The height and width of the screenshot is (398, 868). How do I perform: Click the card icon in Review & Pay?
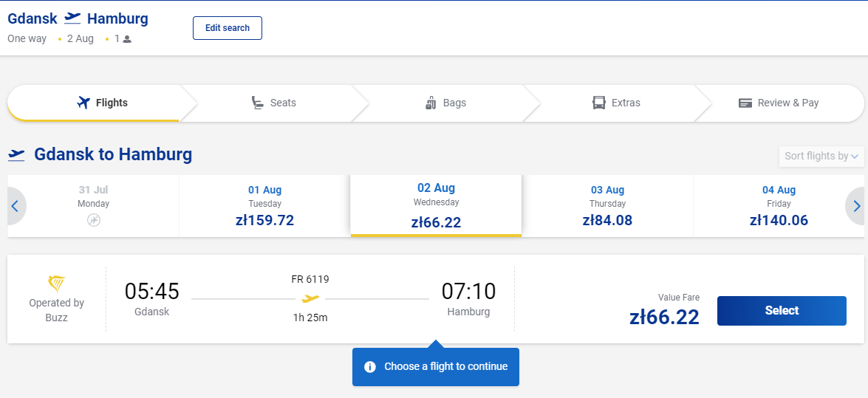click(745, 103)
